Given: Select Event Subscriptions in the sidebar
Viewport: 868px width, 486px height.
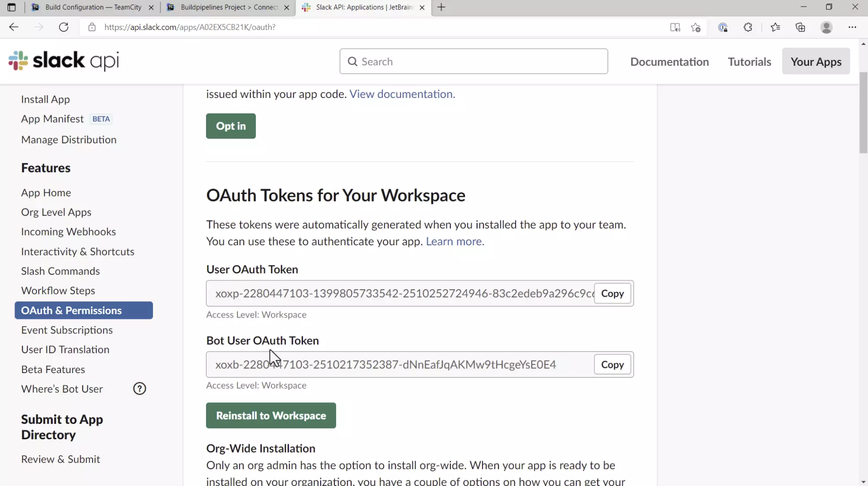Looking at the screenshot, I should tap(67, 329).
